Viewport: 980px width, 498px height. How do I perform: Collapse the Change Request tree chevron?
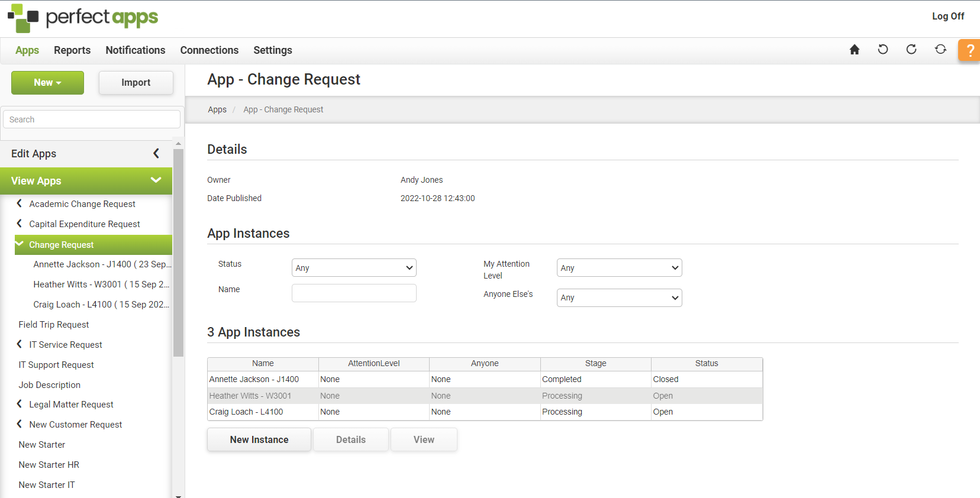[20, 244]
